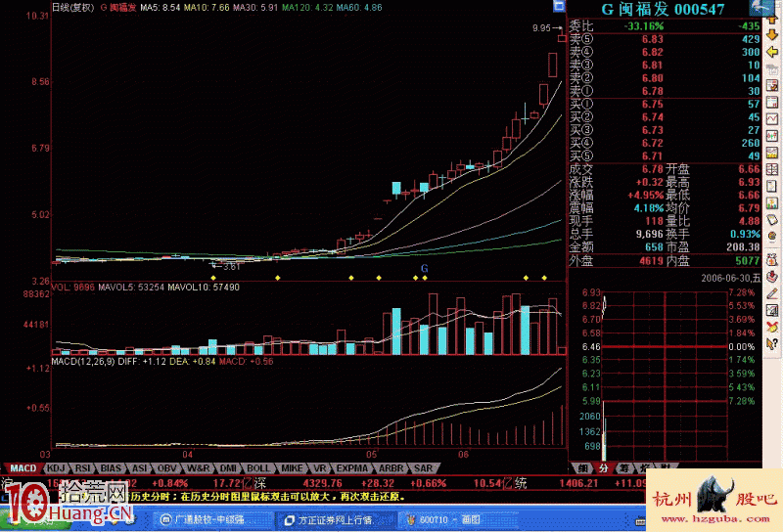Switch to the DMI indicator tab
Image resolution: width=783 pixels, height=532 pixels.
click(x=228, y=468)
